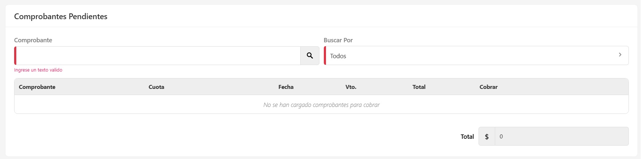Click the magnifying glass search button

click(310, 56)
